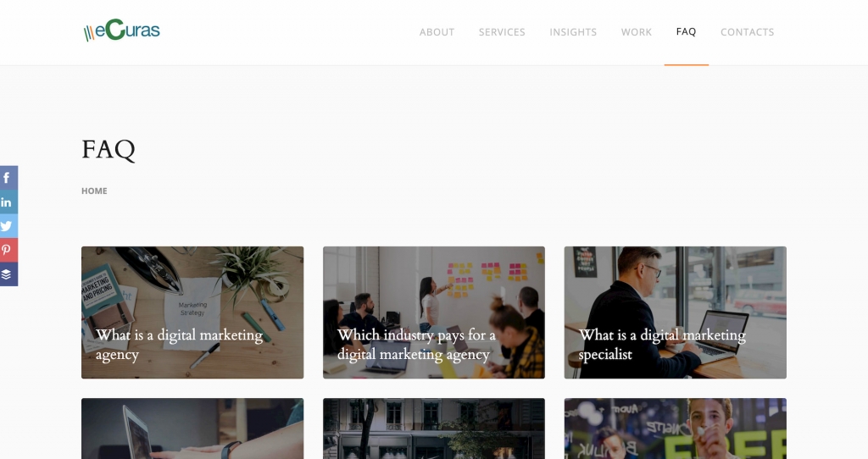Select the FAQ navigation tab
Viewport: 868px width, 459px height.
686,32
